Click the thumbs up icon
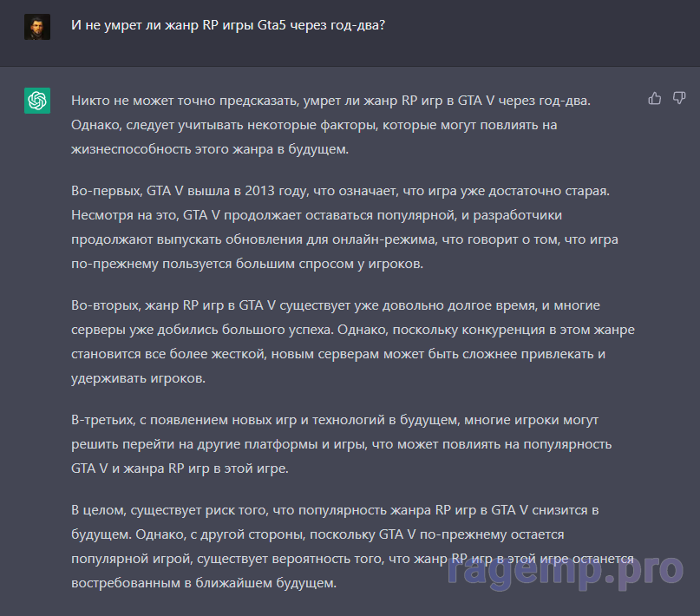The height and width of the screenshot is (616, 700). [655, 99]
